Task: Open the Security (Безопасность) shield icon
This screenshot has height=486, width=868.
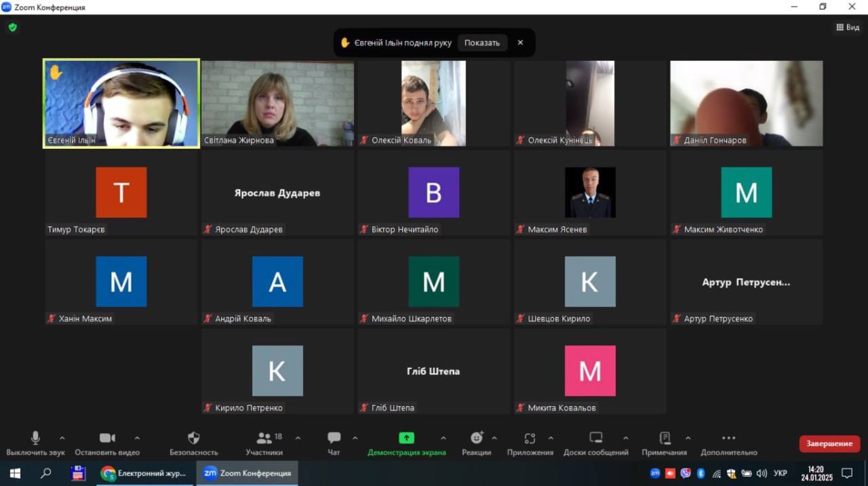Action: click(193, 439)
